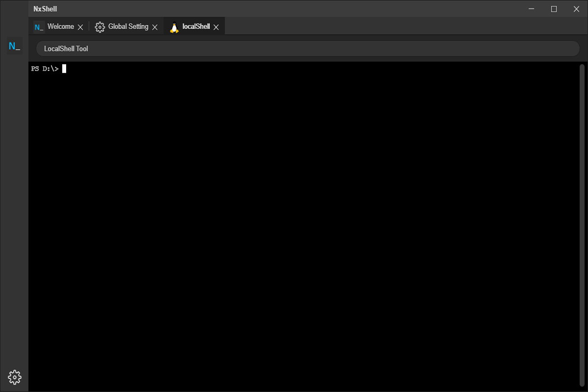Click the gear icon on the Global Setting tab

point(100,27)
